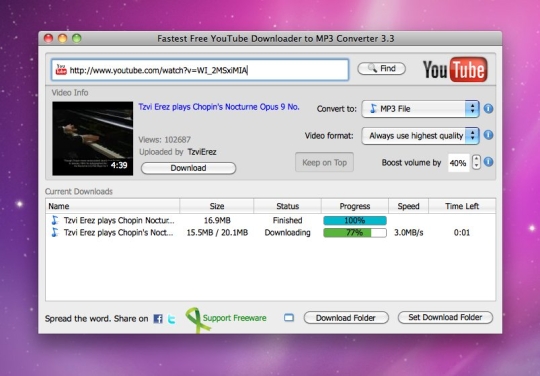Screen dimensions: 540x376
Task: Share on Facebook icon
Action: (x=158, y=318)
